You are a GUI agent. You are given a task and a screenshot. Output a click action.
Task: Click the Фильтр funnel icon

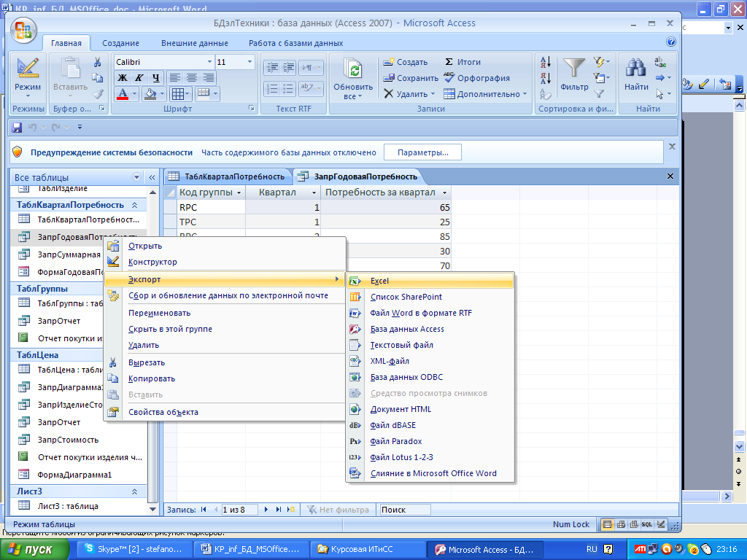click(x=573, y=69)
